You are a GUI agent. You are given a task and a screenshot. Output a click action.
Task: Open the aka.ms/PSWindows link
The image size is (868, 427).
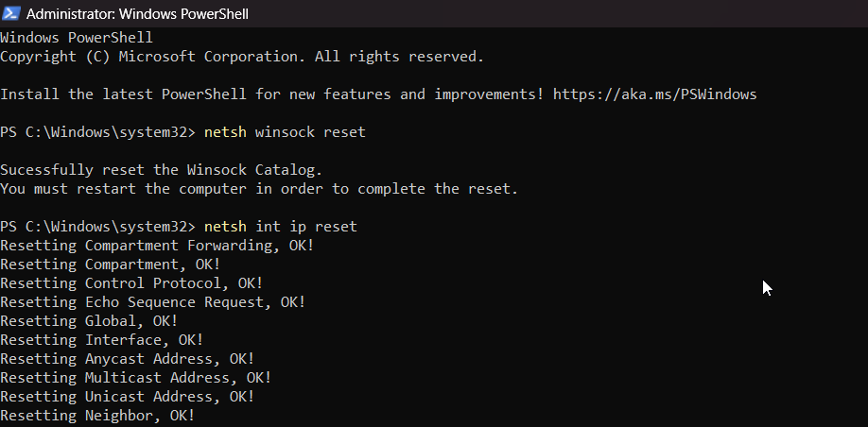pos(654,94)
